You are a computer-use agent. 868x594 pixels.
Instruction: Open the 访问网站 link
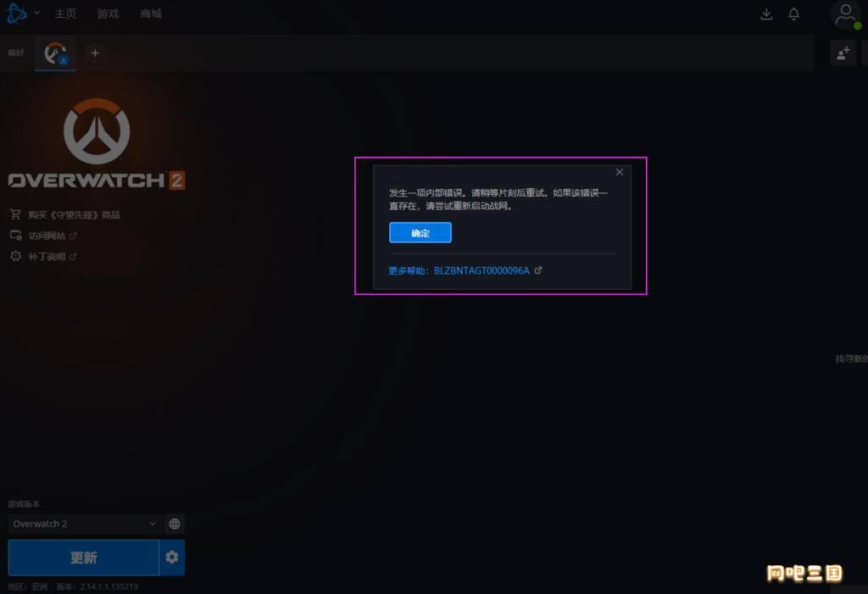(47, 236)
